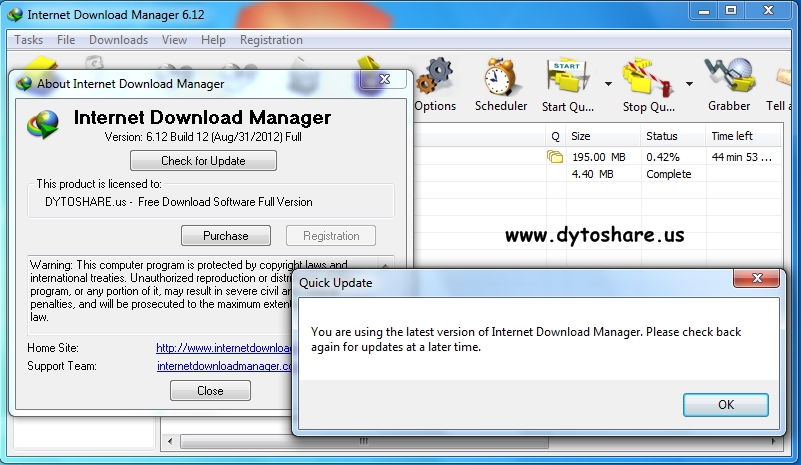
Task: Click the Purchase button
Action: tap(226, 236)
